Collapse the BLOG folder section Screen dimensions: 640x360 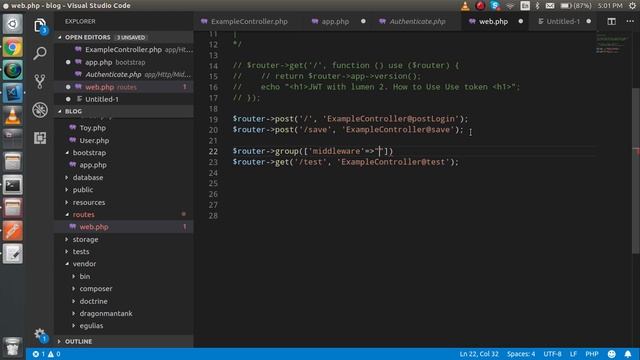124,111
